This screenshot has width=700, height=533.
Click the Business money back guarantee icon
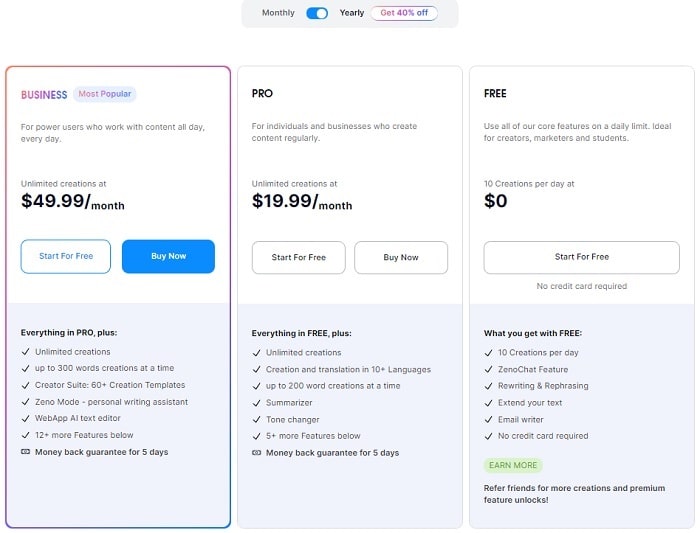(x=26, y=452)
